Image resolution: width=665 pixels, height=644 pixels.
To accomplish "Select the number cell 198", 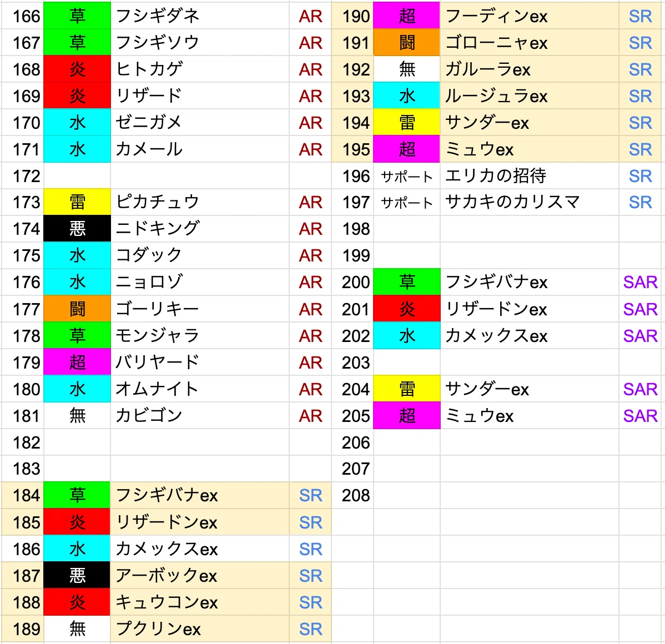I will pyautogui.click(x=352, y=229).
